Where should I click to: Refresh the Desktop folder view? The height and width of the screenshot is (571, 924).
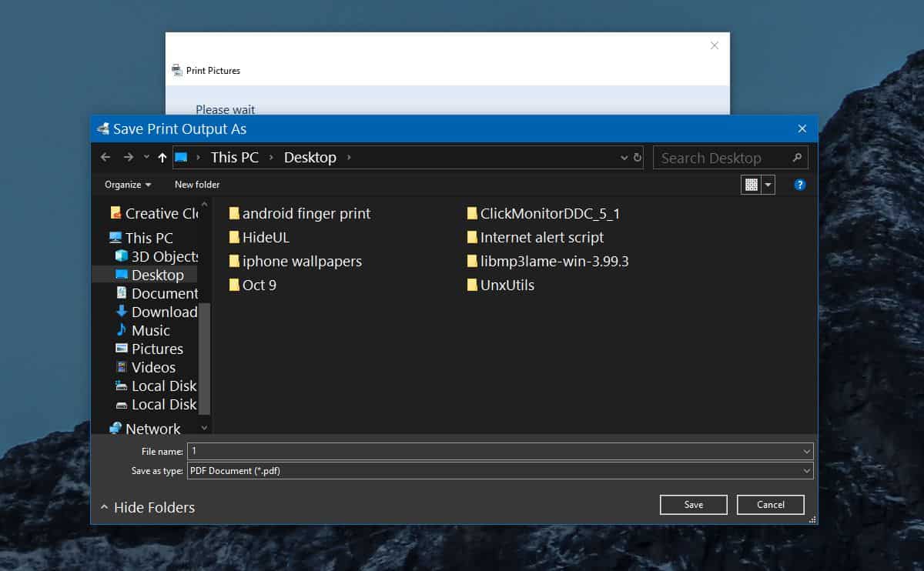pos(638,157)
